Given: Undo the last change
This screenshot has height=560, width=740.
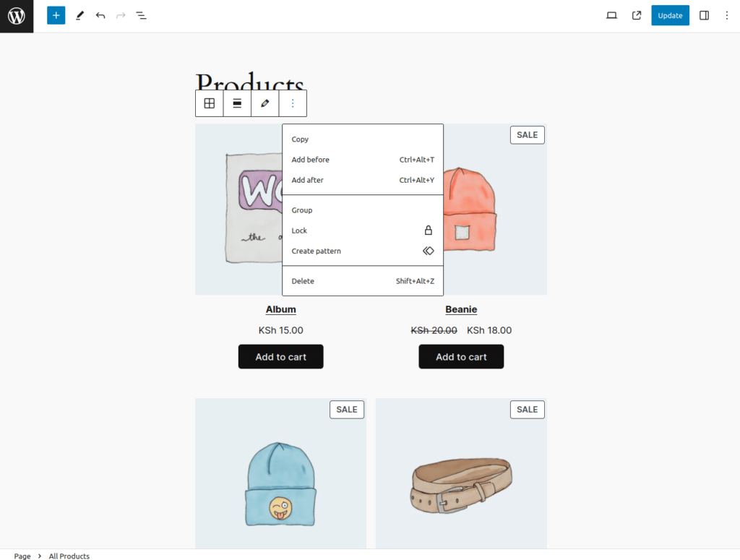Looking at the screenshot, I should click(100, 16).
